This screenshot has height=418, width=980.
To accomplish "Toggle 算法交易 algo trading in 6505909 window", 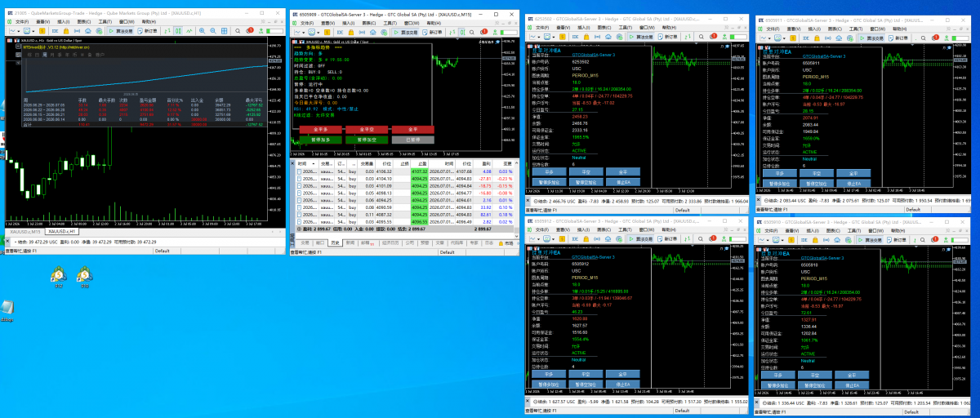I will tap(406, 32).
